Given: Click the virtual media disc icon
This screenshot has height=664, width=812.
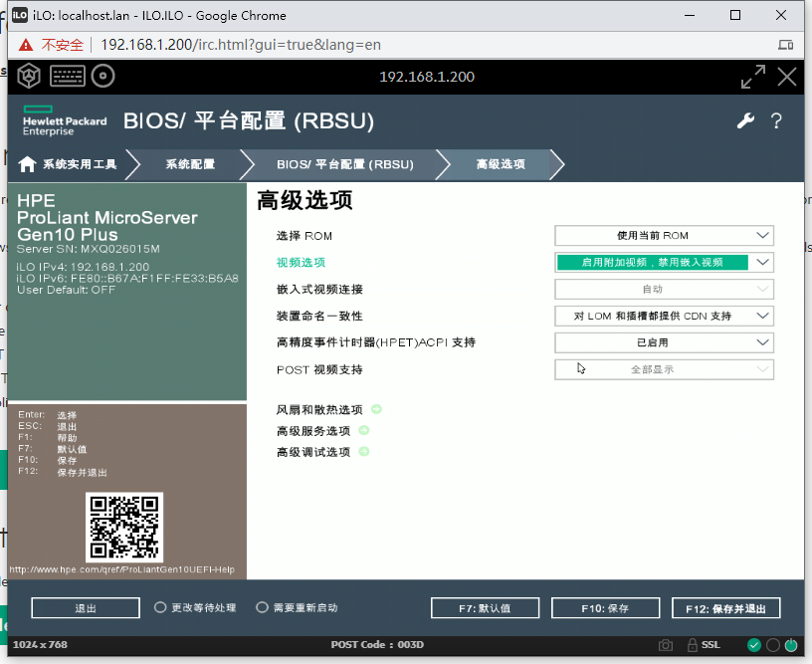Looking at the screenshot, I should (102, 76).
